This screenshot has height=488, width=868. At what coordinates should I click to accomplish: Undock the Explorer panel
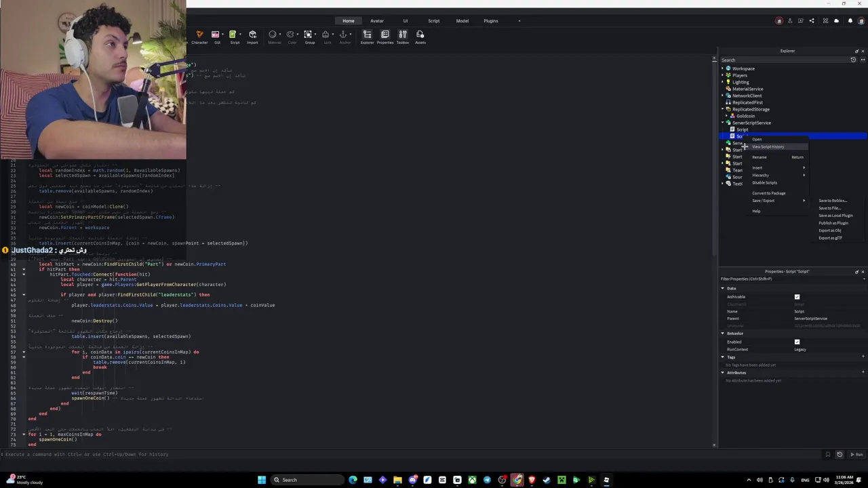856,51
